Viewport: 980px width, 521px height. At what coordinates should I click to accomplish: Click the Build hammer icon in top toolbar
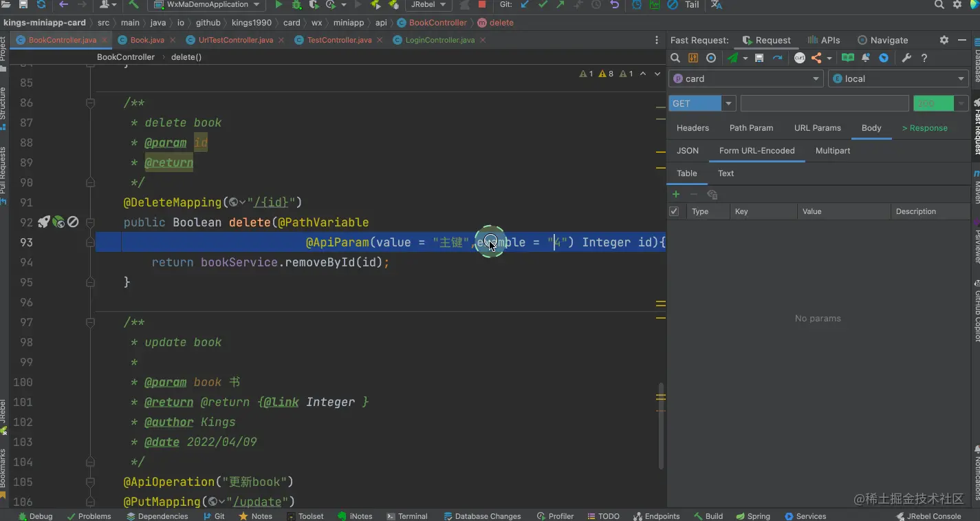pos(134,5)
